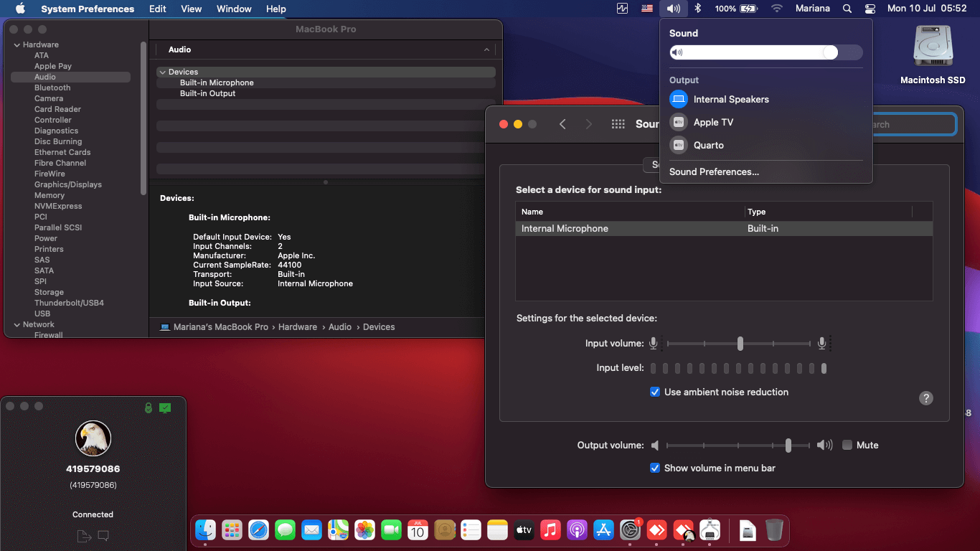Click the Bluetooth icon in menu bar
Image resolution: width=980 pixels, height=551 pixels.
[697, 9]
